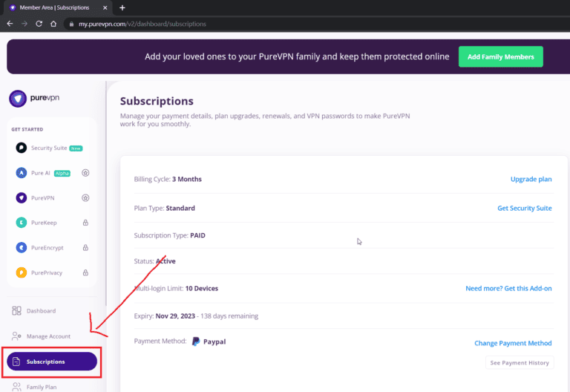
Task: Reload the page with the browser refresh button
Action: 39,24
